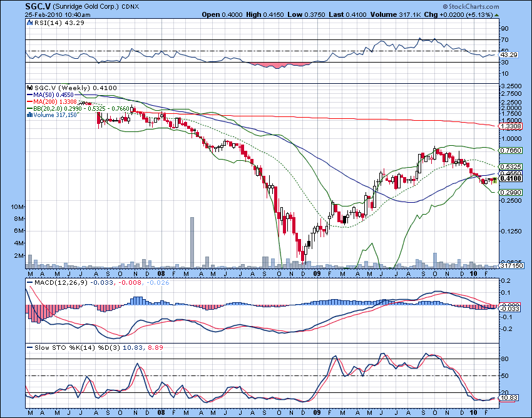Screen dimensions: 532x418
Task: Click the RSI(14) 43.29 panel label
Action: [59, 23]
